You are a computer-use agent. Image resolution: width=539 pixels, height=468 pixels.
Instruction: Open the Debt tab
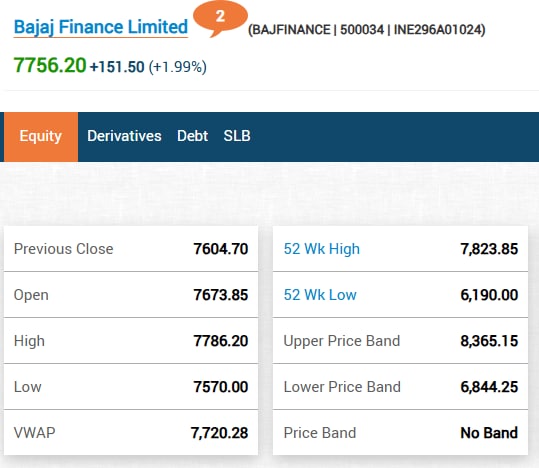coord(192,136)
